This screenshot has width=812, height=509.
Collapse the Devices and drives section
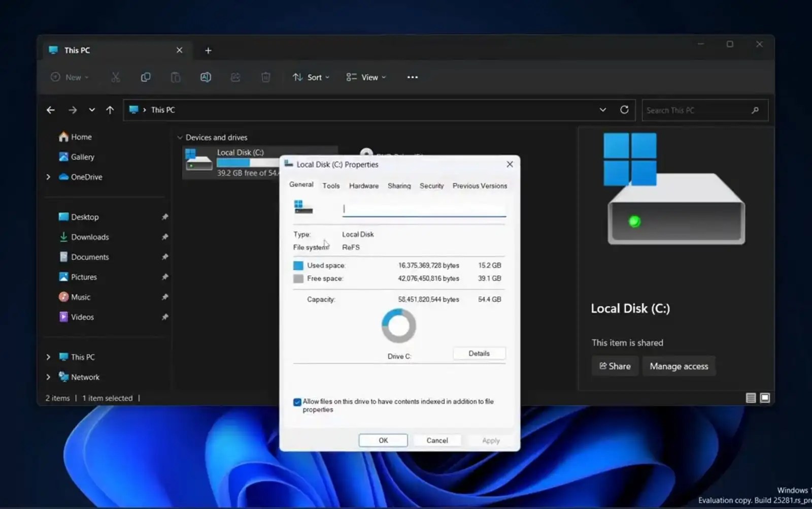[x=180, y=137]
